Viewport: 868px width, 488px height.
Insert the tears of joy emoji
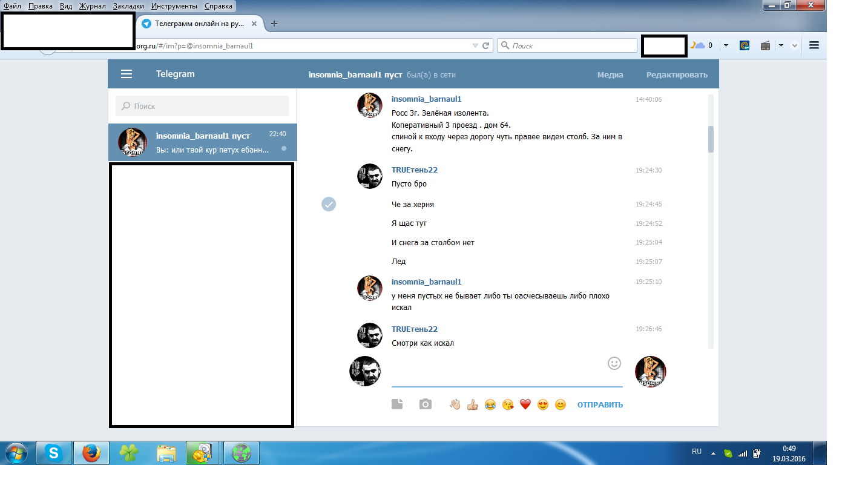[490, 404]
